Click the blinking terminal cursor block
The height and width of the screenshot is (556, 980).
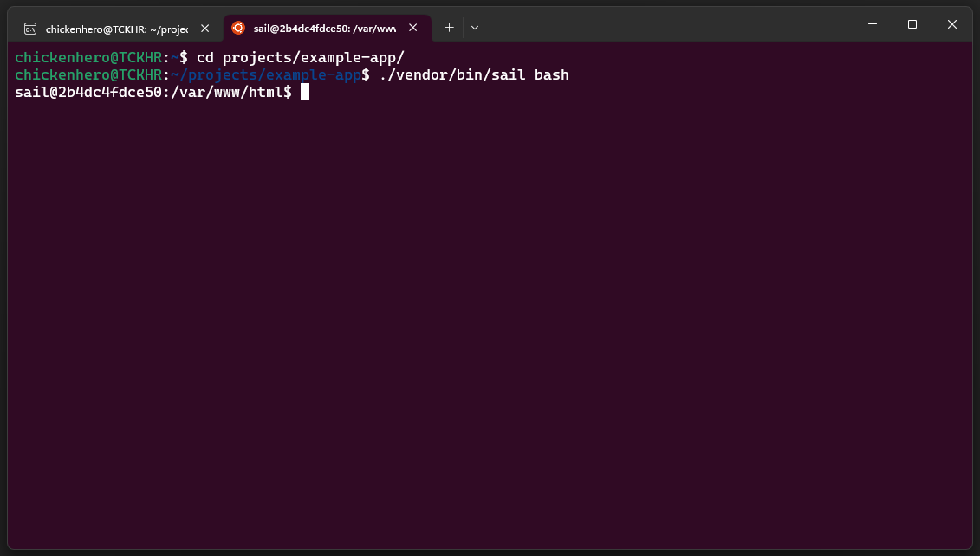[305, 92]
